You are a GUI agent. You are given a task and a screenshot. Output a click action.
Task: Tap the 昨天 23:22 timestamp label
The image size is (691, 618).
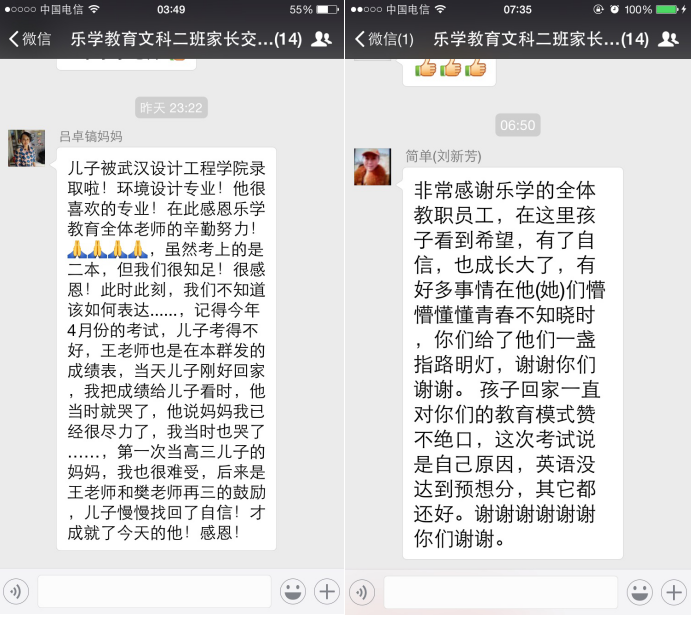point(171,108)
